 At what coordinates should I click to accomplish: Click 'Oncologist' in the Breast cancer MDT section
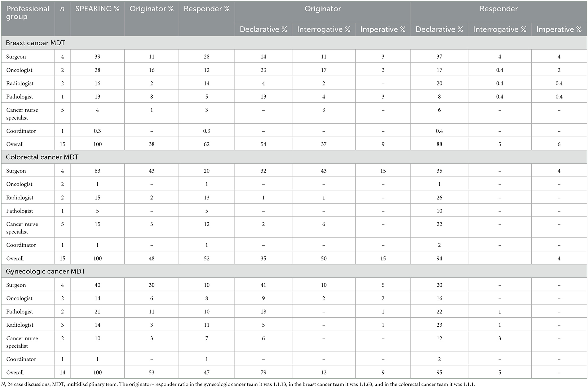(x=19, y=70)
